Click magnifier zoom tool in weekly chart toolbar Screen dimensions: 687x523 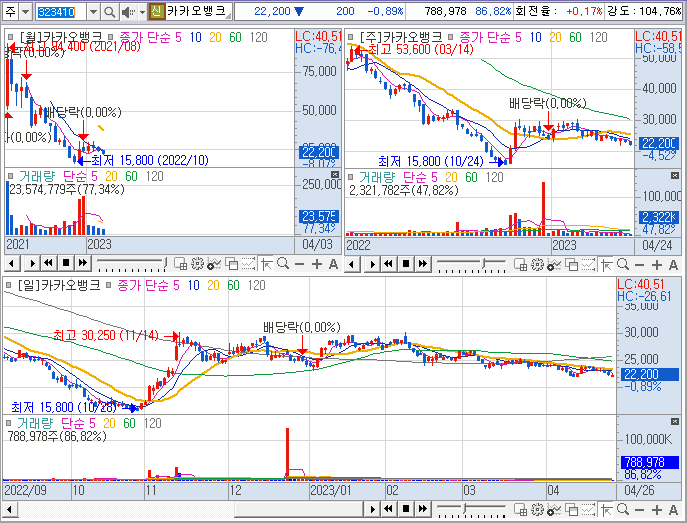pyautogui.click(x=623, y=264)
